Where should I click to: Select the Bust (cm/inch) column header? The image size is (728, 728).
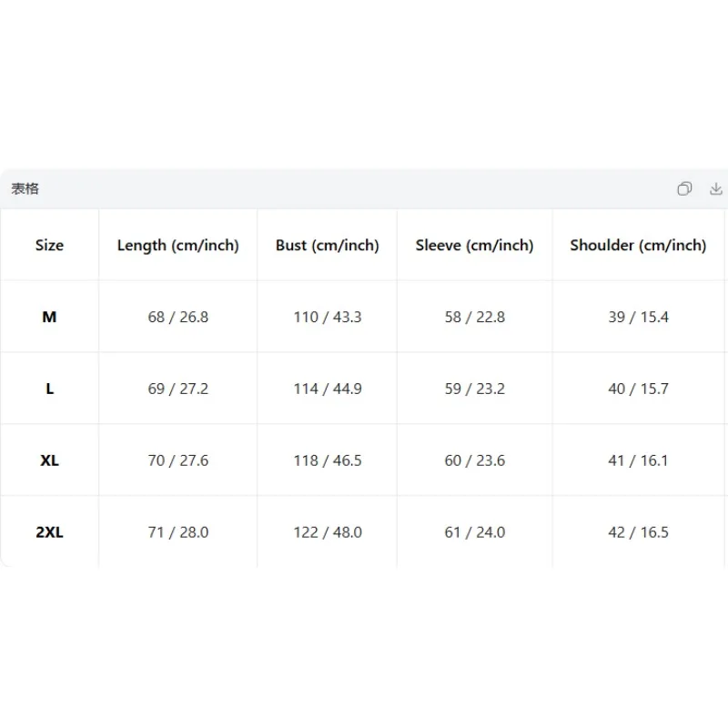(328, 245)
